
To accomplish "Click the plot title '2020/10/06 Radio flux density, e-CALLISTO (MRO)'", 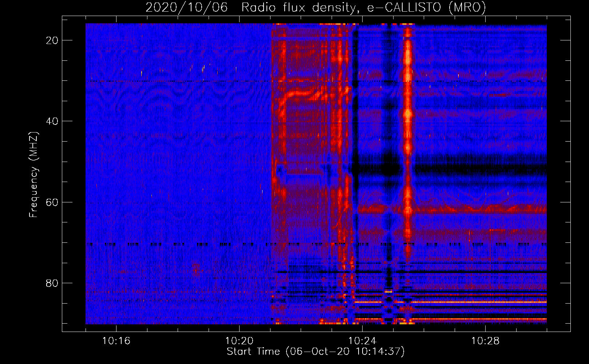I will tap(316, 7).
